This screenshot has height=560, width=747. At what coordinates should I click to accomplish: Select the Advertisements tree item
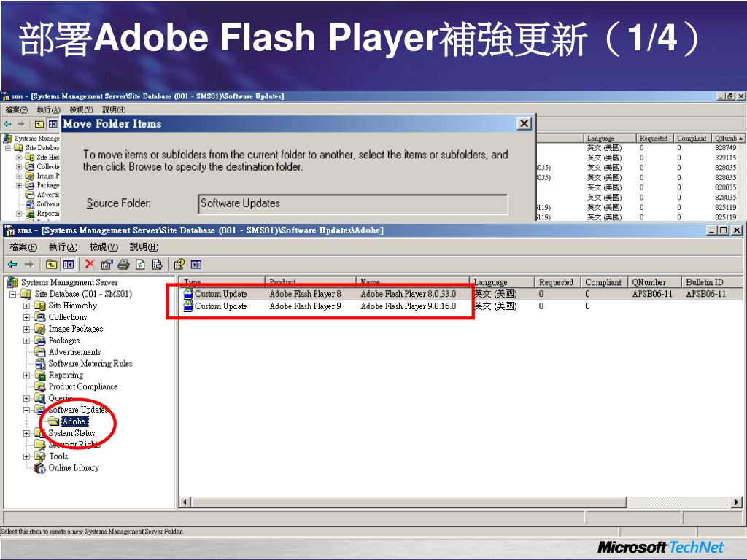[75, 352]
